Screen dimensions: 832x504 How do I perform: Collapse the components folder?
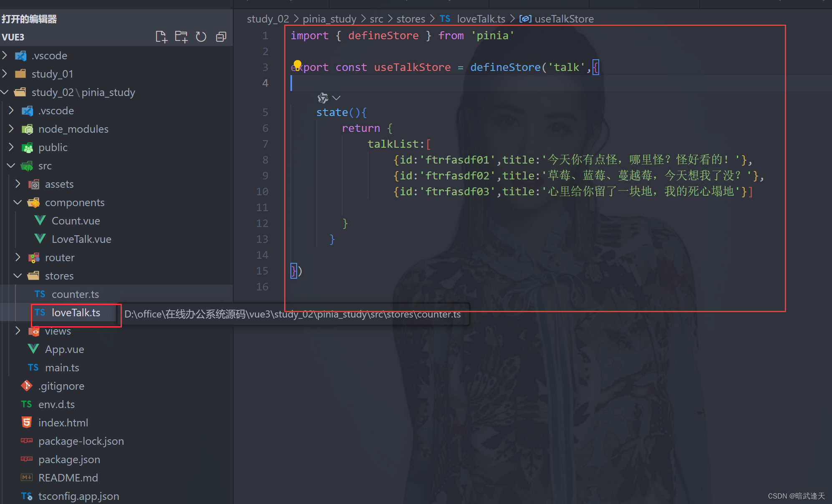click(x=18, y=202)
